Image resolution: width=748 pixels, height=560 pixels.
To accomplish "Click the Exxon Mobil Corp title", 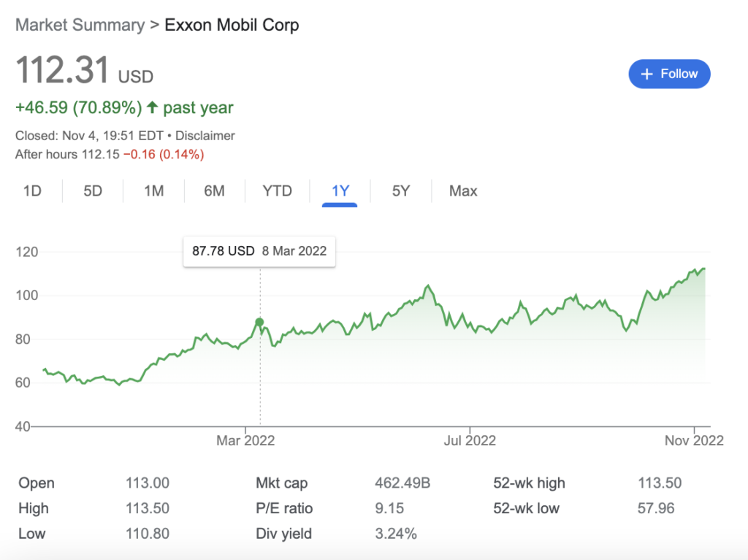I will click(232, 25).
